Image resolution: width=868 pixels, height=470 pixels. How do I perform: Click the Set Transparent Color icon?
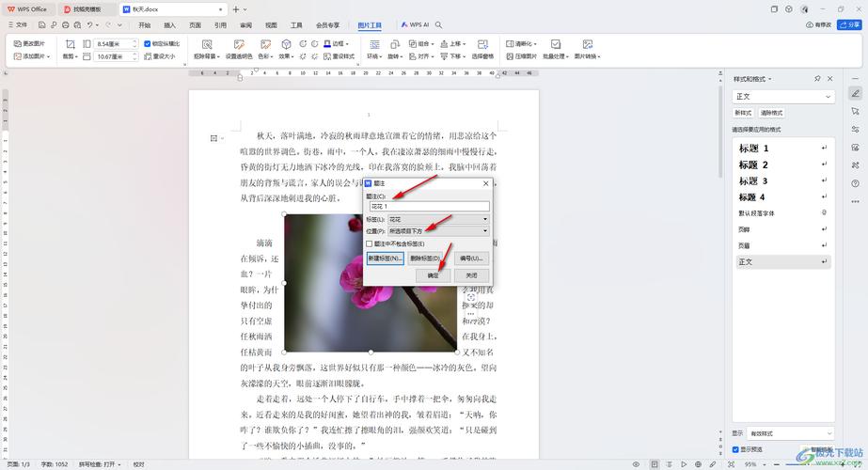click(239, 44)
